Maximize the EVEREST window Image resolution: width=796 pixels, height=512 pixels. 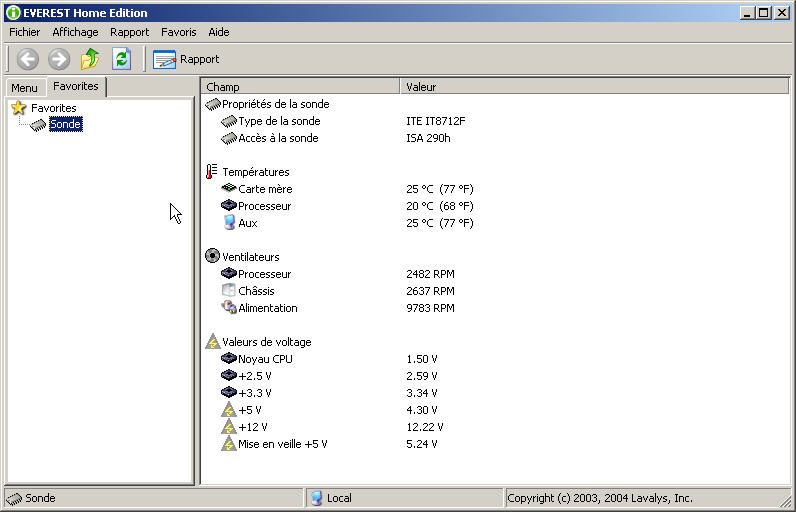(x=764, y=13)
